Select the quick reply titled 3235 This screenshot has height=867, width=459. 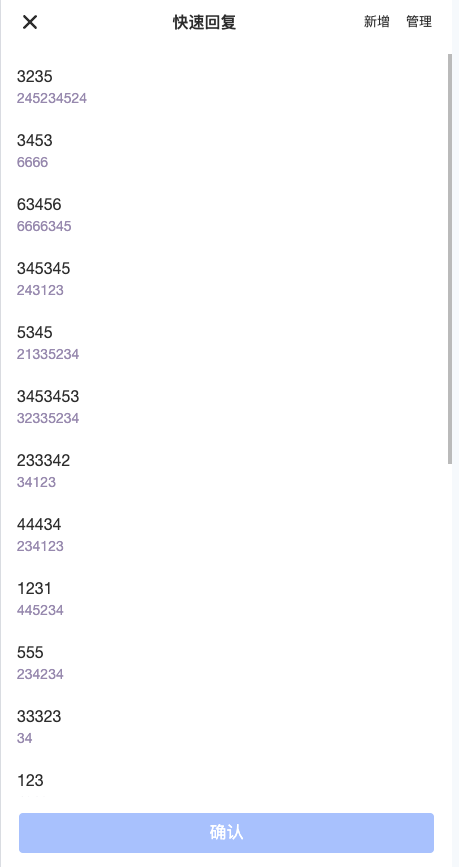(226, 87)
